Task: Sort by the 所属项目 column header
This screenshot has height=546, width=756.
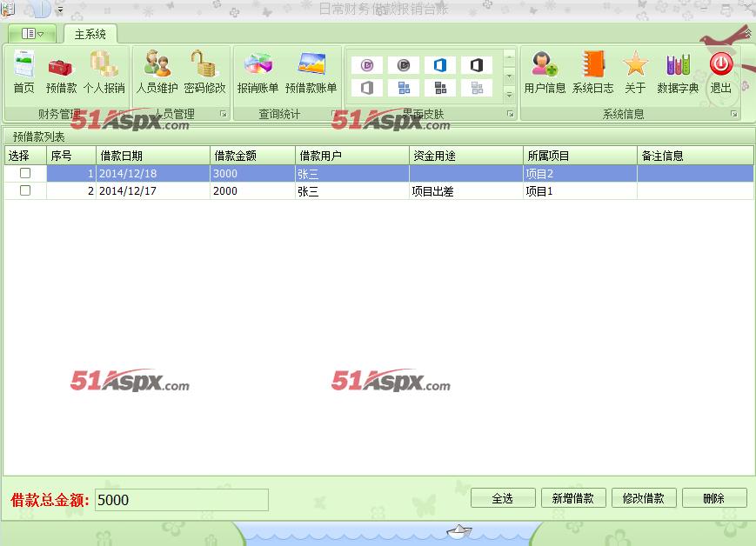Action: (580, 156)
